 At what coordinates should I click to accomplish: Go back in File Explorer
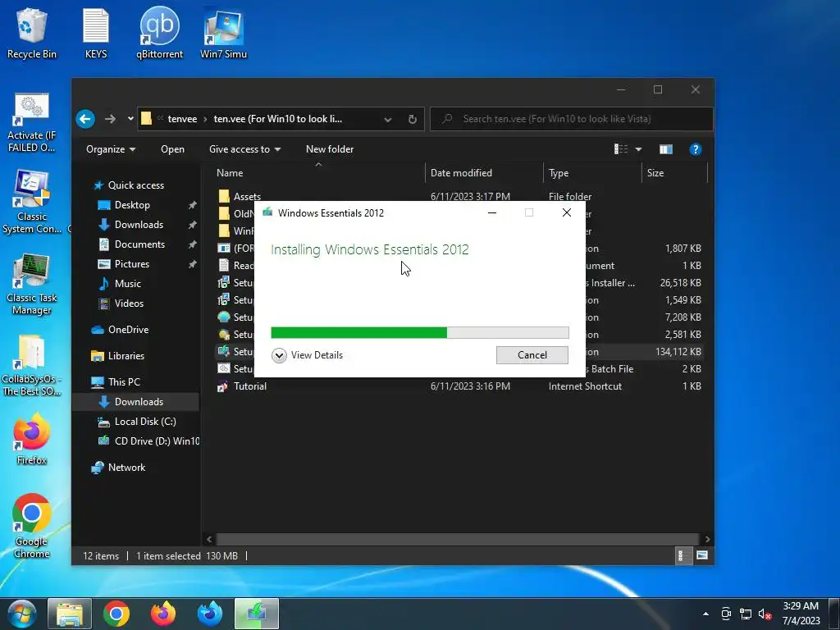point(85,119)
